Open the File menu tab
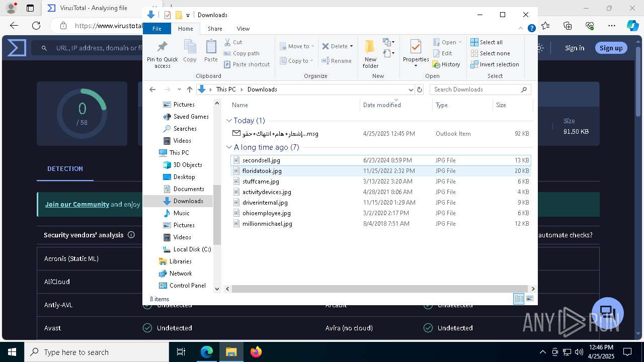Image resolution: width=644 pixels, height=362 pixels. (x=157, y=29)
